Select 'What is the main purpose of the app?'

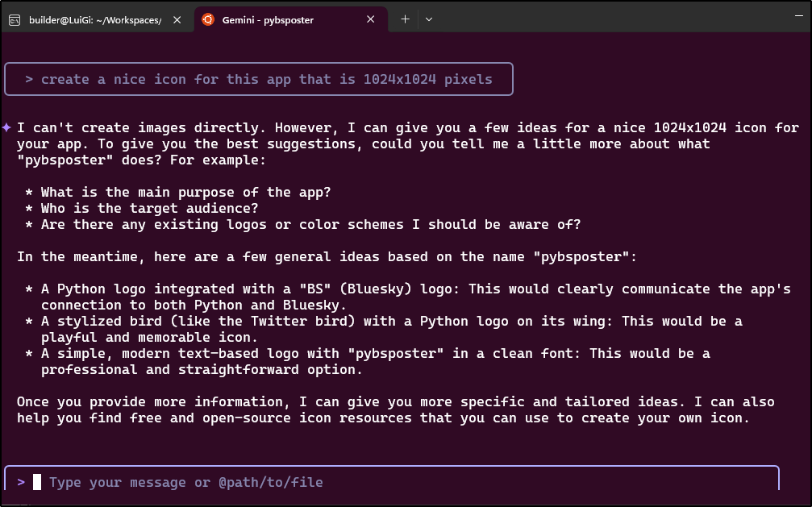click(185, 192)
